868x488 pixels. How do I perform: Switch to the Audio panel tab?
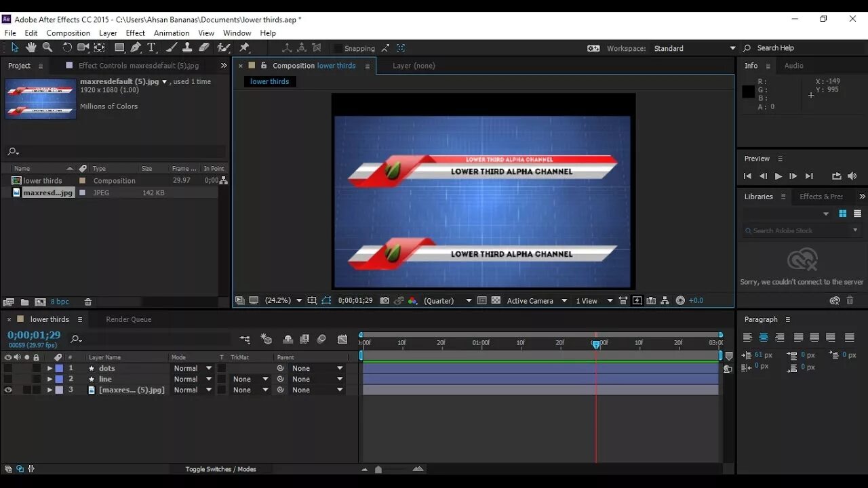point(793,66)
